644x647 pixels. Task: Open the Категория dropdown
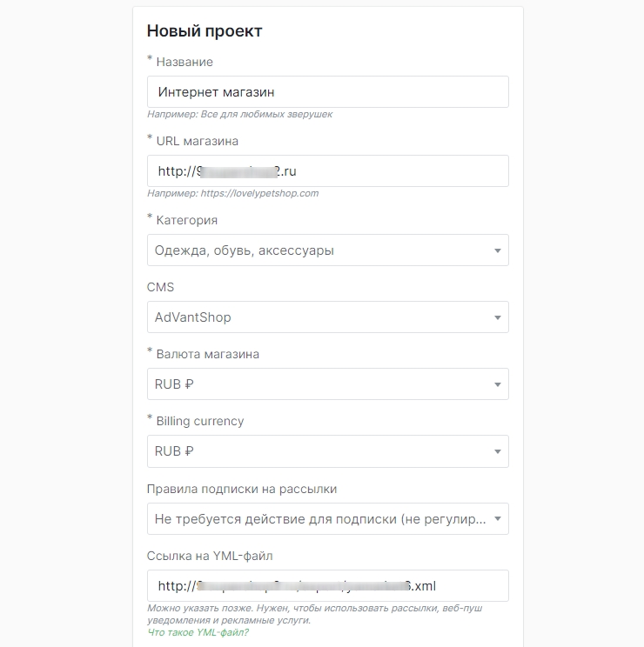coord(327,250)
